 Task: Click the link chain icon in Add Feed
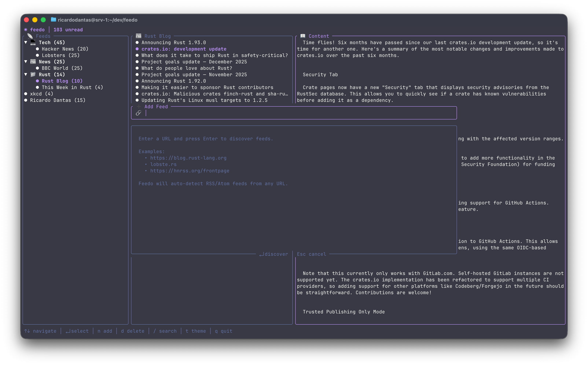(139, 113)
